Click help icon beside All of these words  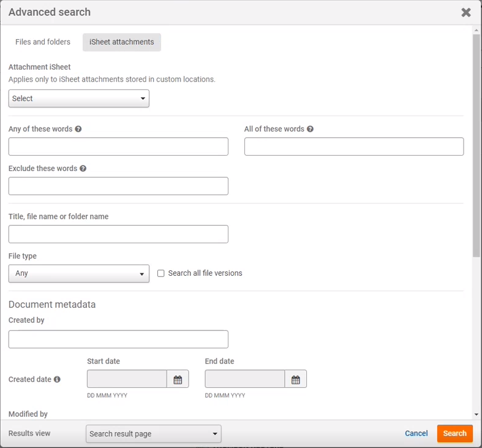click(x=310, y=129)
